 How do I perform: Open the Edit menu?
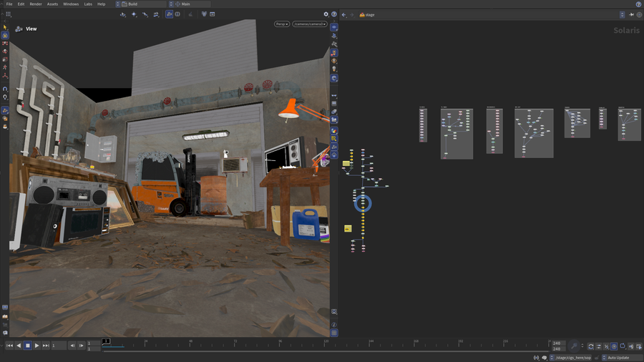click(21, 4)
